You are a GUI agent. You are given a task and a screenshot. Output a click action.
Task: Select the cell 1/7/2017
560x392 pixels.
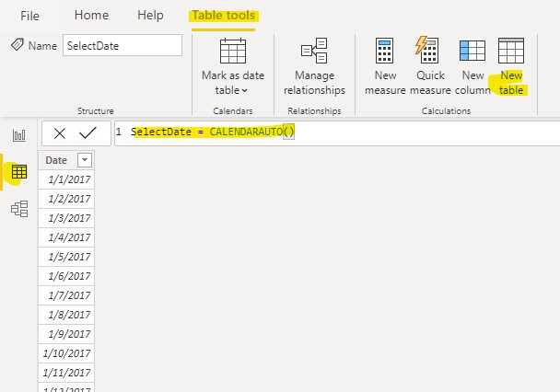pos(66,295)
